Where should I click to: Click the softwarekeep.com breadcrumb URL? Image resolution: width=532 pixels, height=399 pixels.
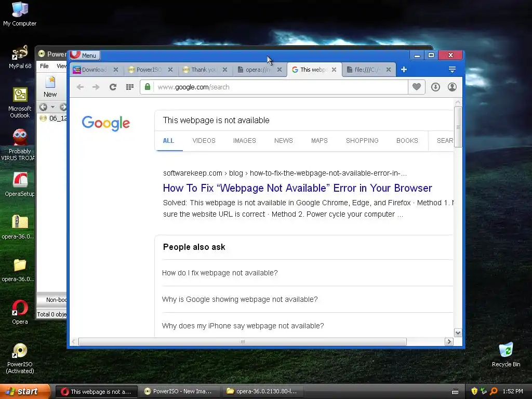[x=285, y=173]
